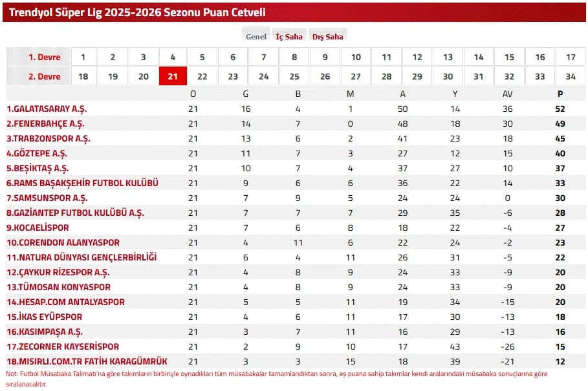
Task: Open the Beşiktaş A.Ş. team page
Action: pyautogui.click(x=38, y=169)
